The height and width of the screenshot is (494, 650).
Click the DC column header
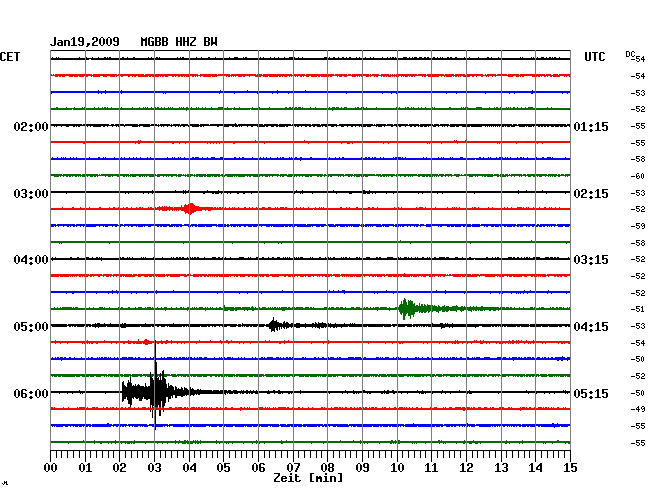coord(630,54)
